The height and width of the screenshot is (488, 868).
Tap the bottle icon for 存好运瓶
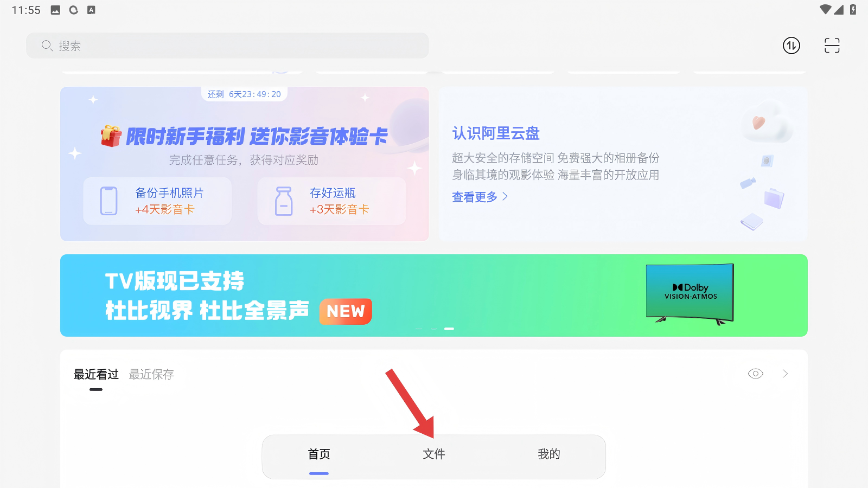[284, 201]
